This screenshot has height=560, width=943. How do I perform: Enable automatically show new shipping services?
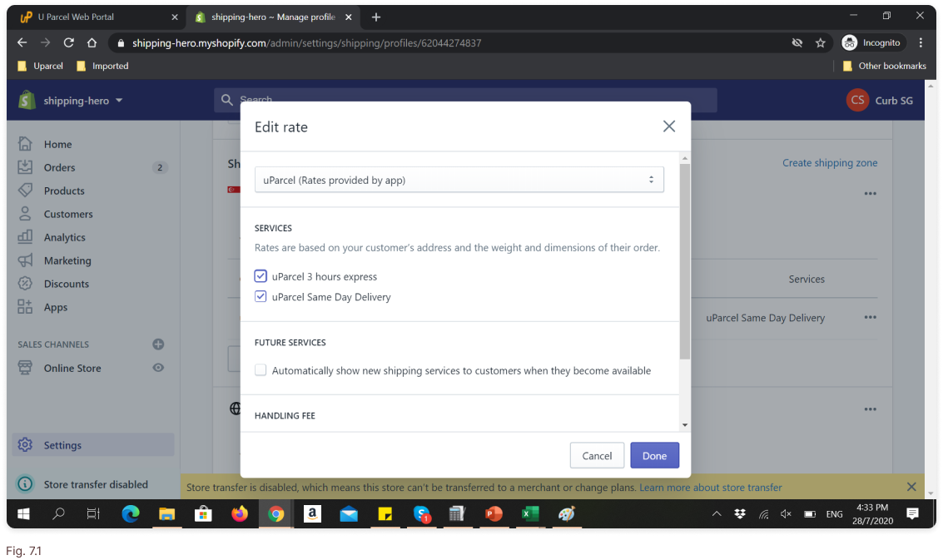(261, 370)
